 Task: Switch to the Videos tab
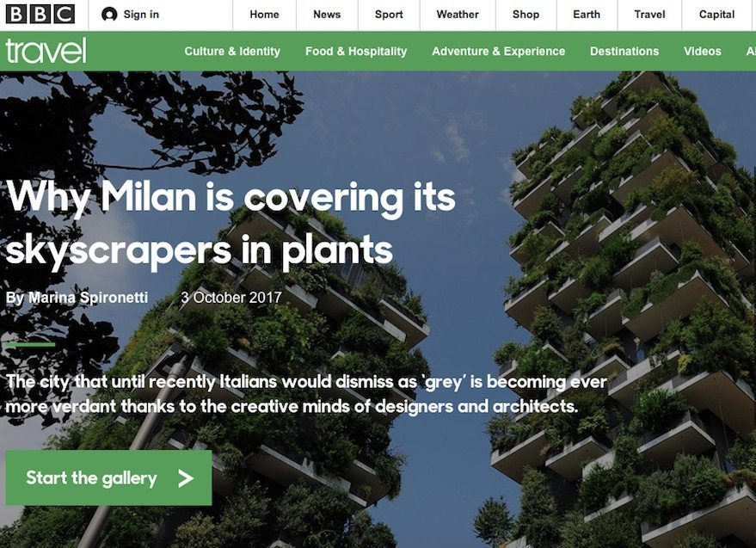pos(702,51)
